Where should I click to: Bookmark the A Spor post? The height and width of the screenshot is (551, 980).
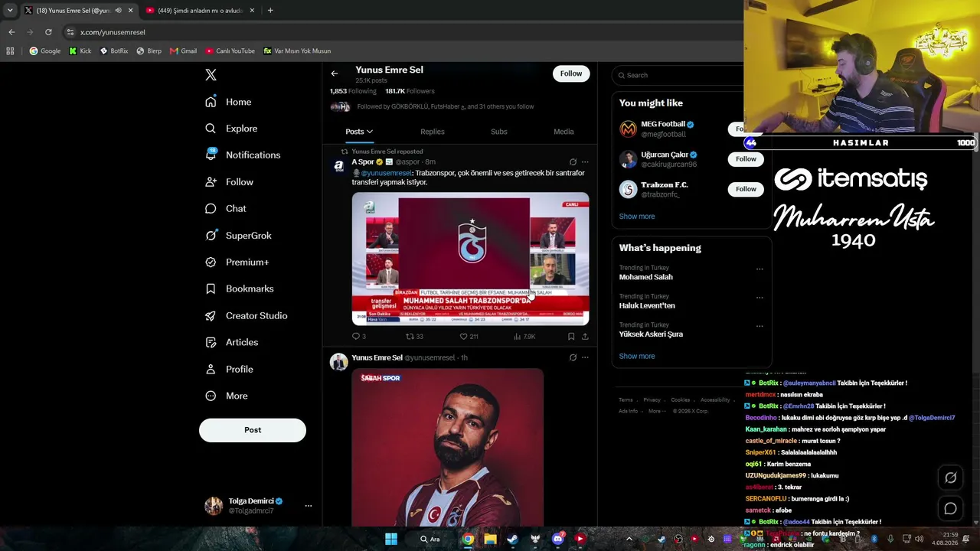[571, 336]
